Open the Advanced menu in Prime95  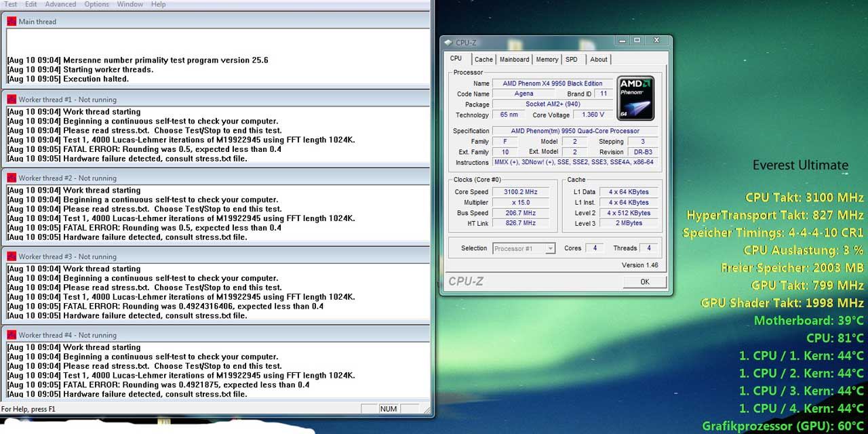tap(60, 4)
